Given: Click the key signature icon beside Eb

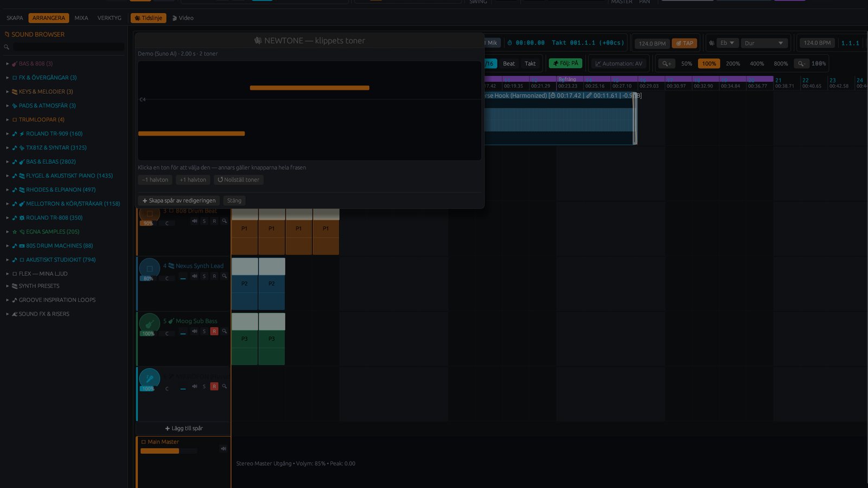Looking at the screenshot, I should pyautogui.click(x=711, y=43).
